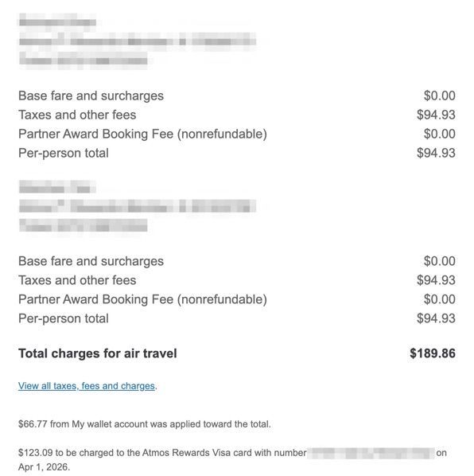474x476 pixels.
Task: Click second passenger's Base fare and surcharges label
Action: pyautogui.click(x=91, y=261)
